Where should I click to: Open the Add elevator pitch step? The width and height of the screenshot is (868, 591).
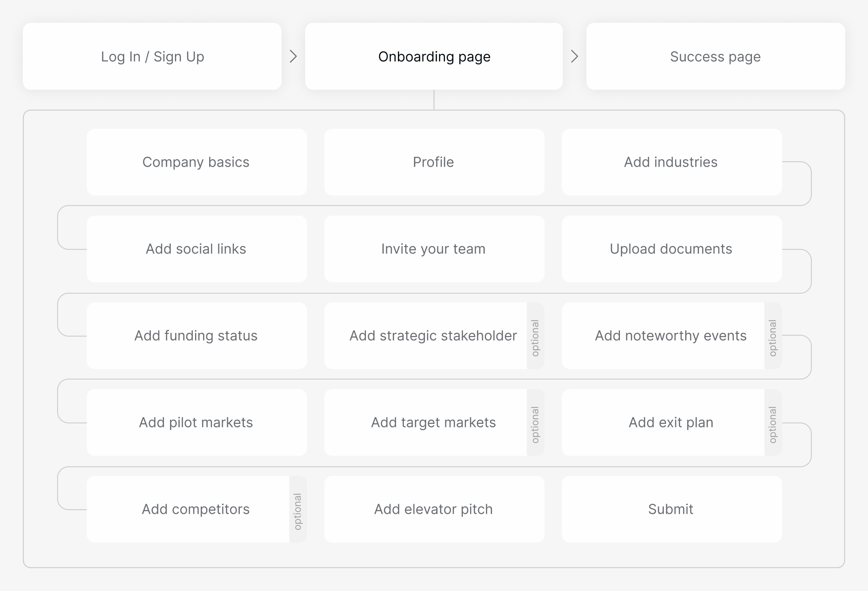tap(434, 509)
